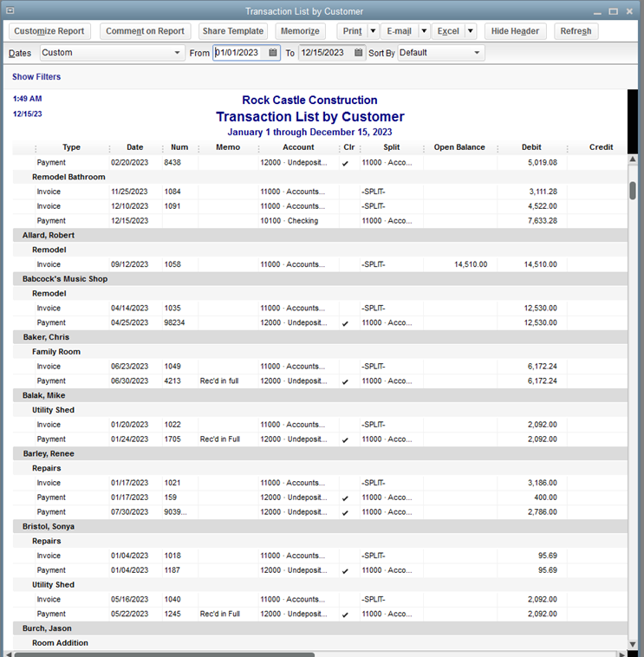Click payment number 1245
Image resolution: width=644 pixels, height=657 pixels.
tap(172, 614)
